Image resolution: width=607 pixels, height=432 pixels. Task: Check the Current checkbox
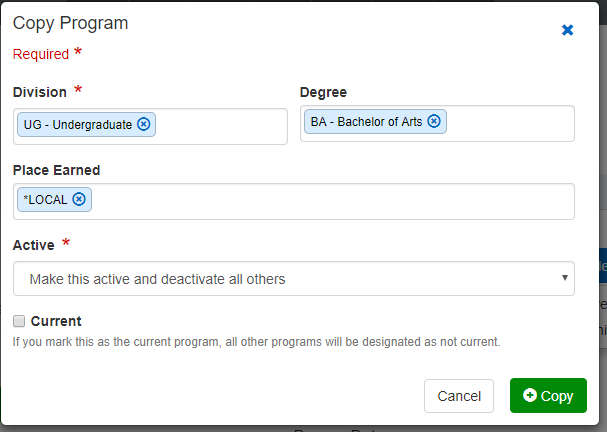[19, 321]
